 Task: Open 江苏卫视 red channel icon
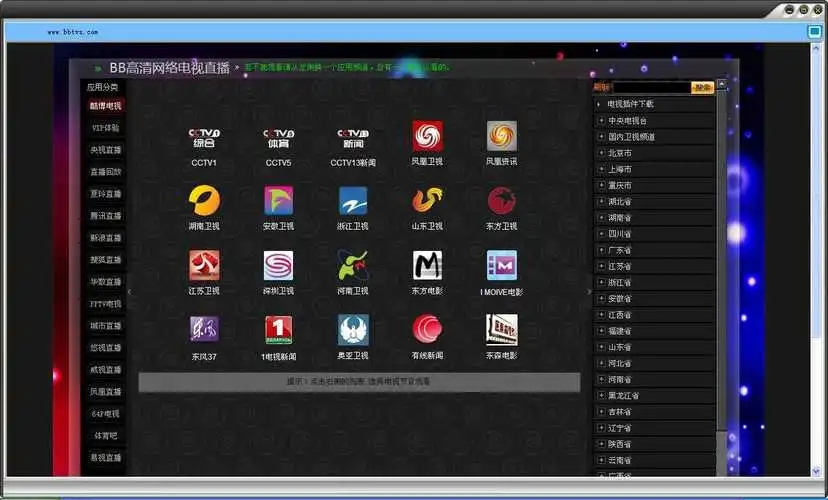pos(204,265)
